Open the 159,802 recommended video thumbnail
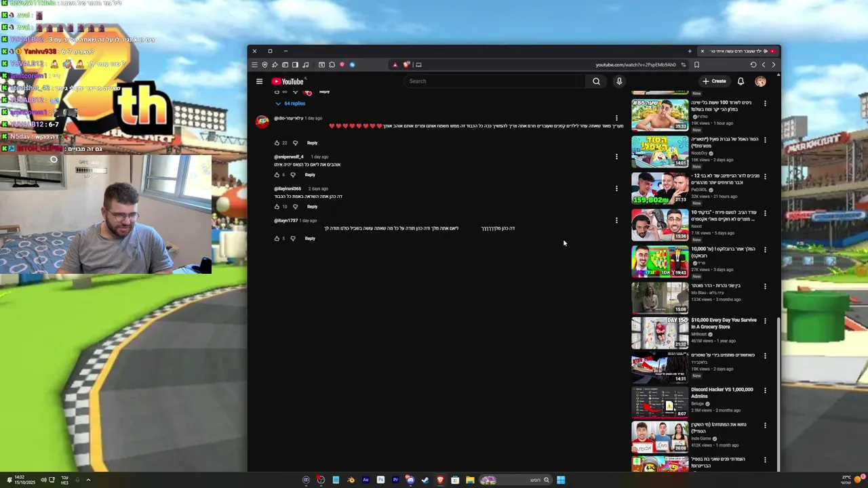This screenshot has height=488, width=868. point(660,188)
